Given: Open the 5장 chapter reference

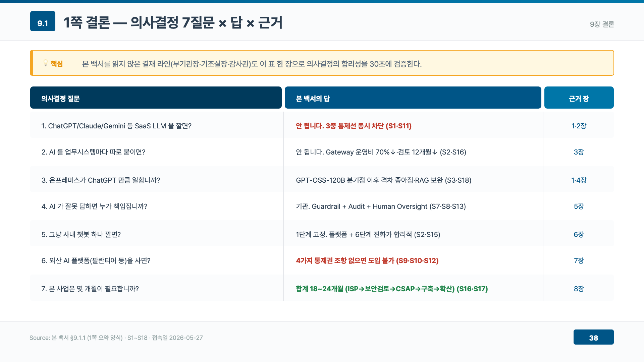Looking at the screenshot, I should tap(579, 206).
